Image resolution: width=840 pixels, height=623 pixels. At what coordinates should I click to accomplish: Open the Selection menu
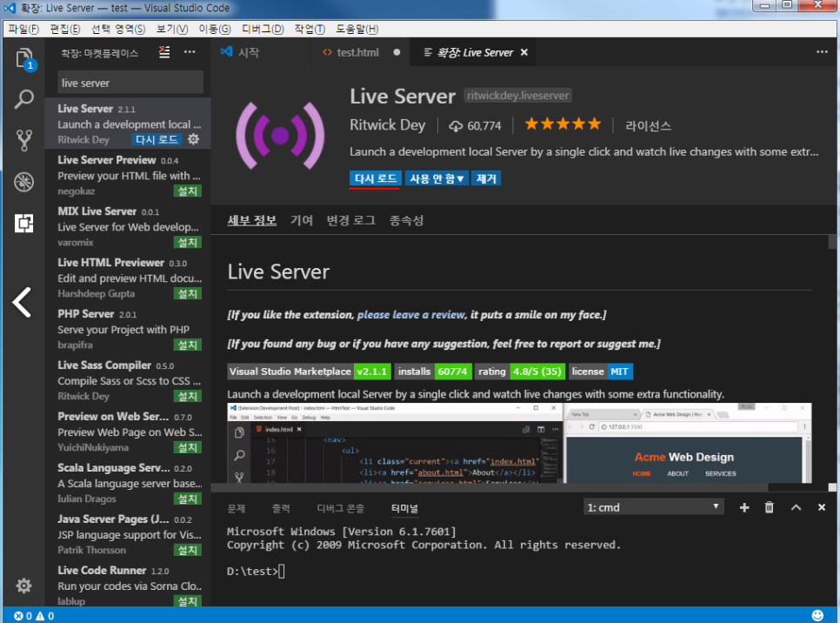point(118,29)
